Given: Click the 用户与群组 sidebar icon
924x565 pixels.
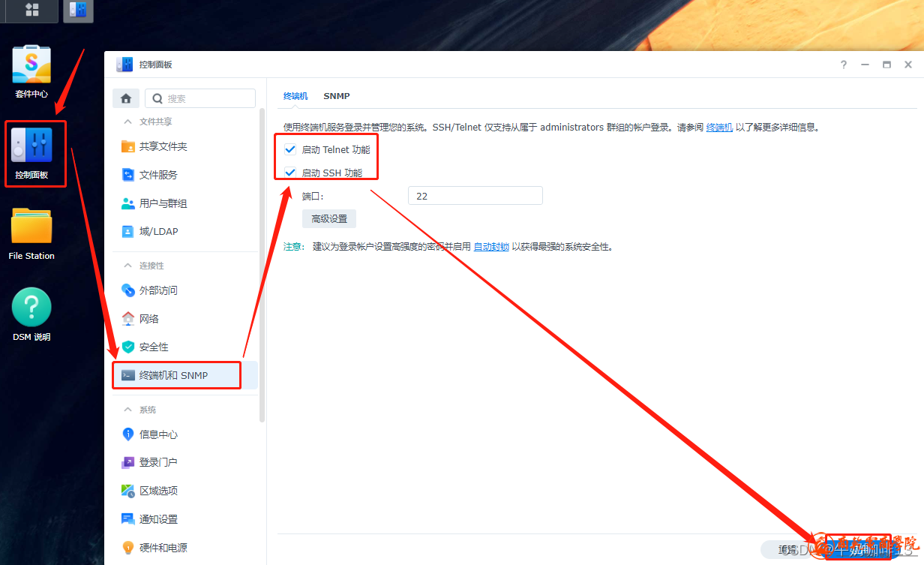Looking at the screenshot, I should (128, 203).
